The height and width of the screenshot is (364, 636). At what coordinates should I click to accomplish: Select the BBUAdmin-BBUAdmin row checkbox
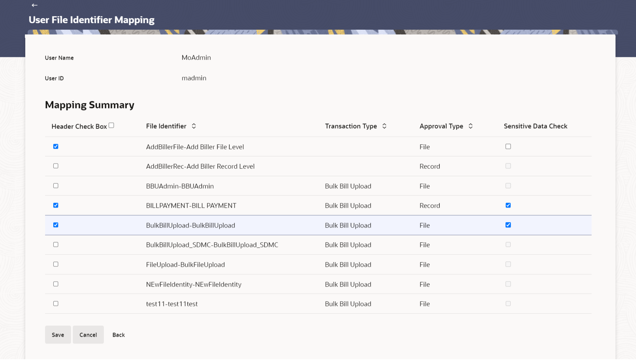coord(56,186)
